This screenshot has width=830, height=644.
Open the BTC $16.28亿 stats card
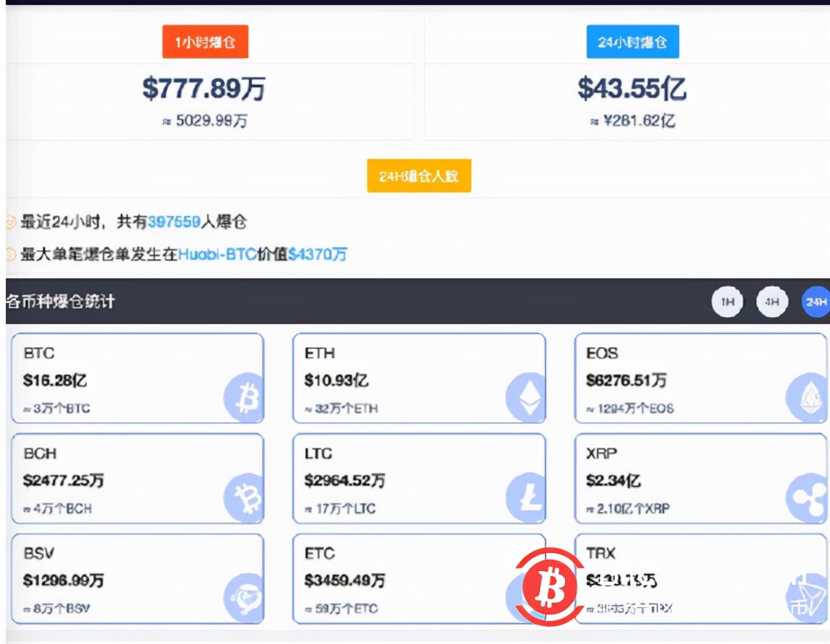pos(137,379)
